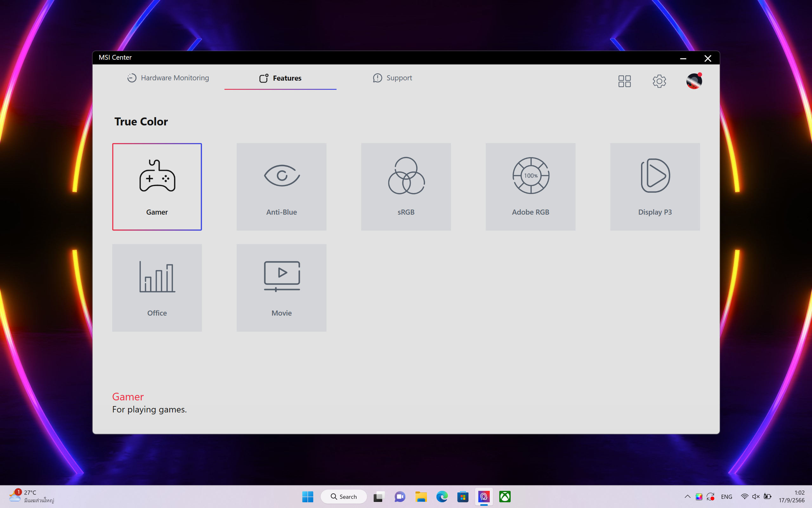812x508 pixels.
Task: Open the user profile avatar
Action: 694,81
